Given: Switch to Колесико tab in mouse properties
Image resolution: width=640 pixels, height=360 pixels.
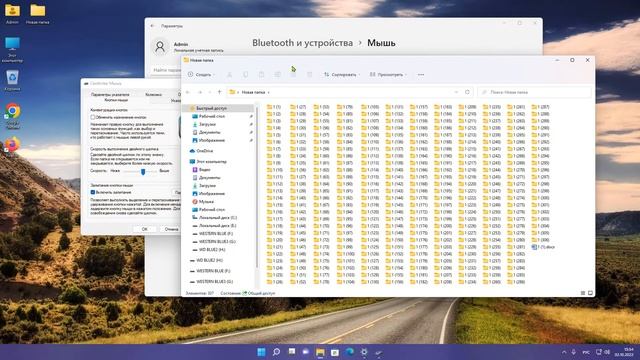Looking at the screenshot, I should 154,94.
